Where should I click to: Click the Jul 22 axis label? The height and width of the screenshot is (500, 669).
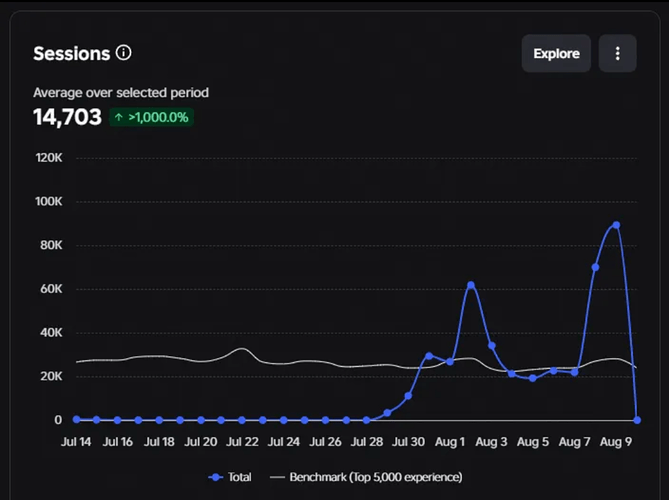click(242, 442)
